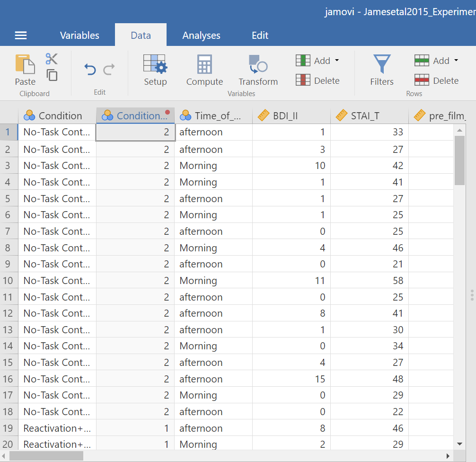This screenshot has width=476, height=462.
Task: Copy selection with the copy icon
Action: (52, 75)
